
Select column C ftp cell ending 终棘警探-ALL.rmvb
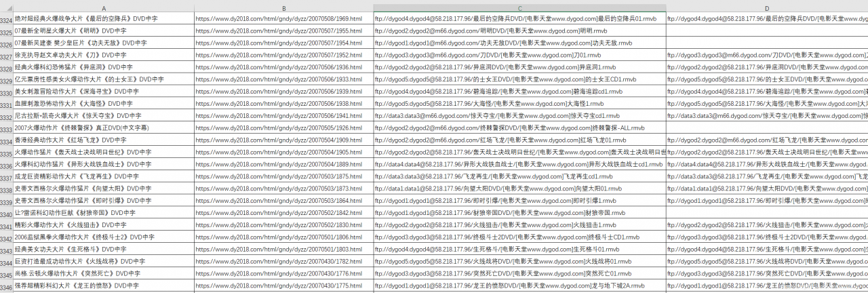[519, 128]
